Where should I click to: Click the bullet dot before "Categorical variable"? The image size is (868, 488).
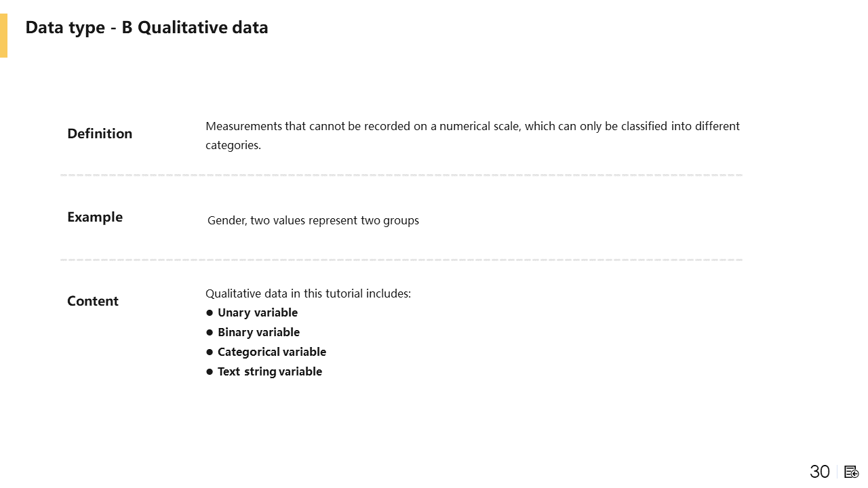pyautogui.click(x=210, y=352)
